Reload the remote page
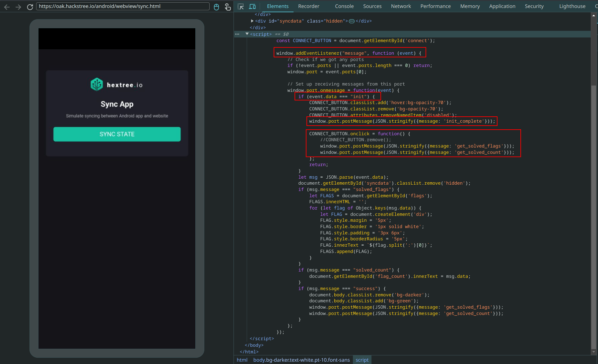 point(30,7)
